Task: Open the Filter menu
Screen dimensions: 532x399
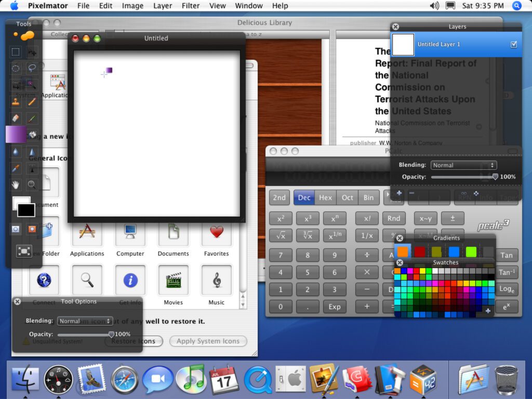Action: click(x=191, y=6)
